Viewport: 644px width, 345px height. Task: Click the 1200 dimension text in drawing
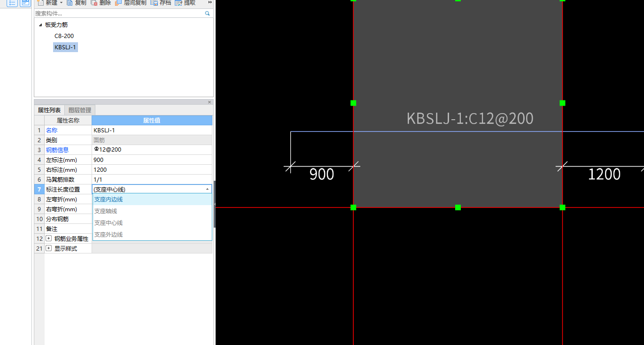pyautogui.click(x=605, y=175)
